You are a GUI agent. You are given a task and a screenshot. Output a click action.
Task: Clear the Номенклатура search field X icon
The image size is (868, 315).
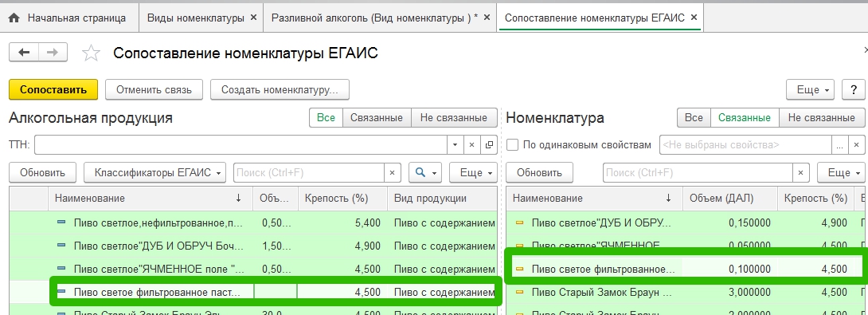pos(800,172)
